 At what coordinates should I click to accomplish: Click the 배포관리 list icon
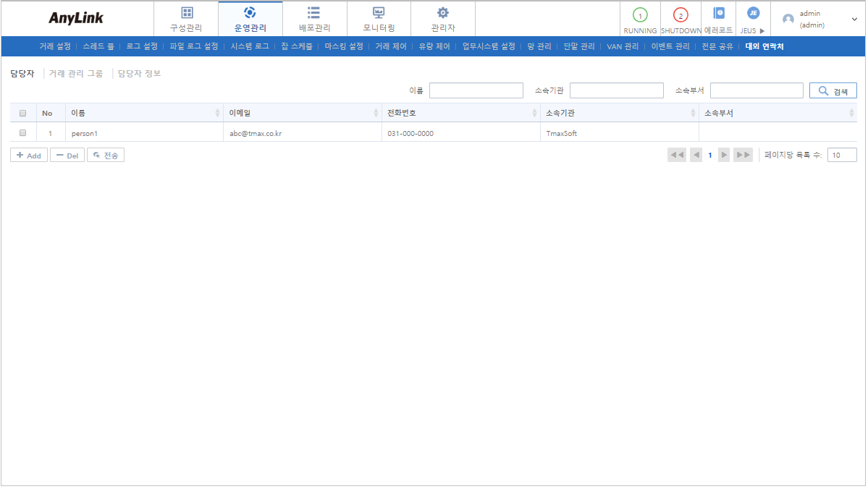(x=314, y=12)
